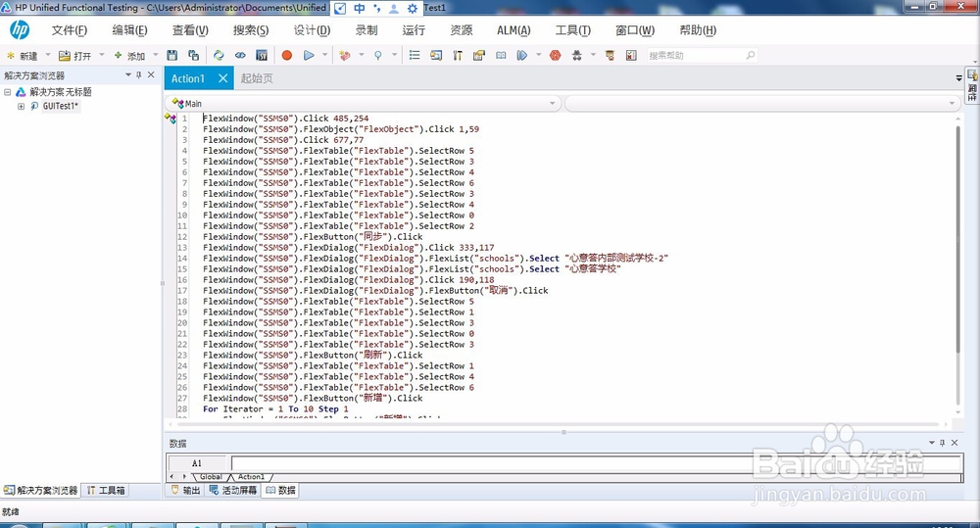The width and height of the screenshot is (980, 528).
Task: Click the 'For Iterator = 1 To 10' line
Action: tap(275, 409)
